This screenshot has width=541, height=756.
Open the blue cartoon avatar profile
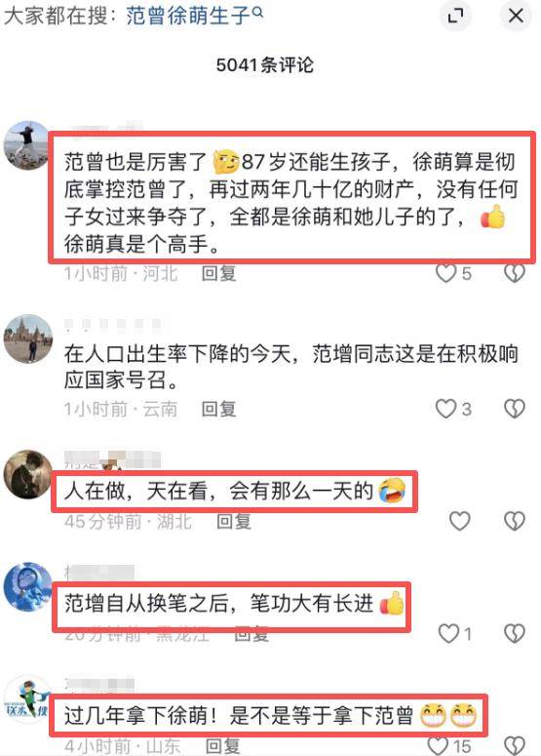pos(28,586)
